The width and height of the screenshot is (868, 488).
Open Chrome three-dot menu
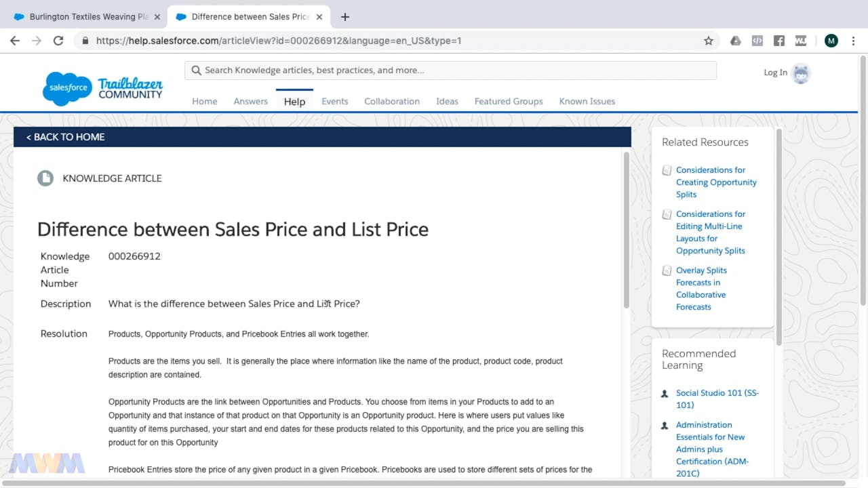[x=853, y=41]
